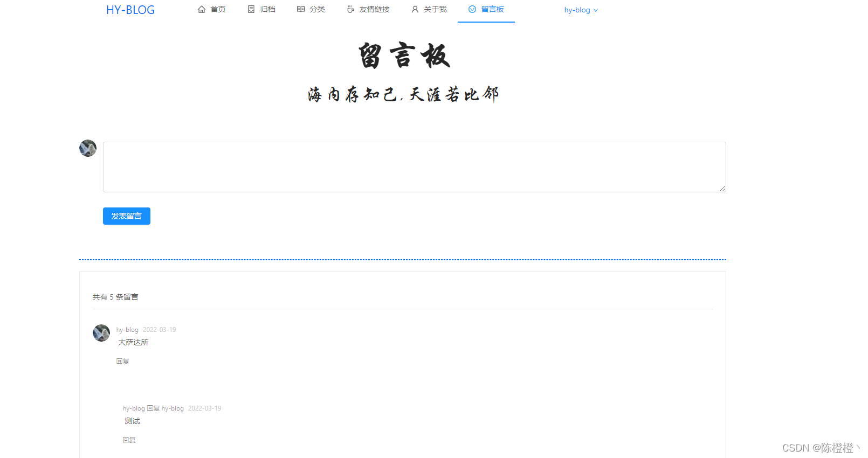Click the archive document icon
The image size is (868, 458).
pos(251,9)
